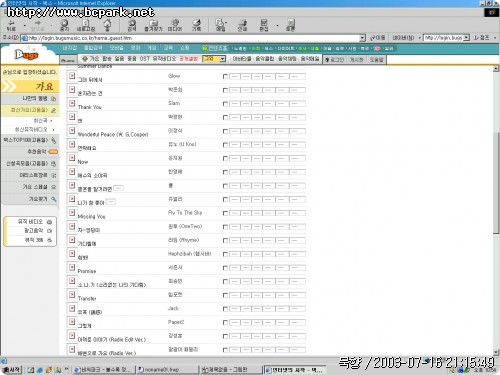Image resolution: width=500 pixels, height=375 pixels.
Task: Open 게임 in the teal navigation bar
Action: click(x=152, y=48)
